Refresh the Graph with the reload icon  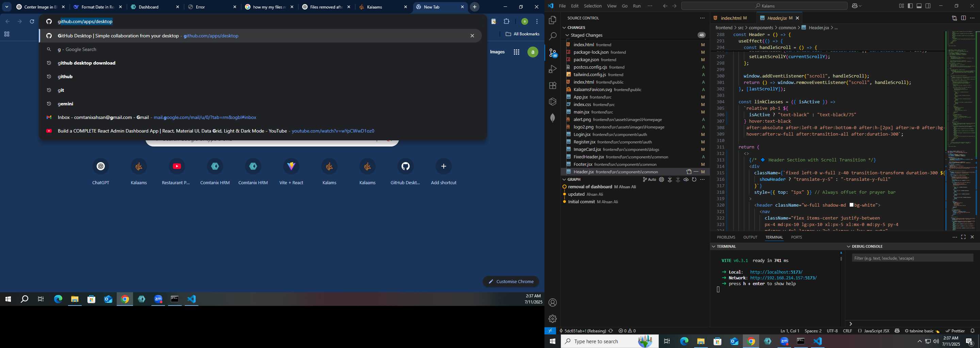[694, 180]
